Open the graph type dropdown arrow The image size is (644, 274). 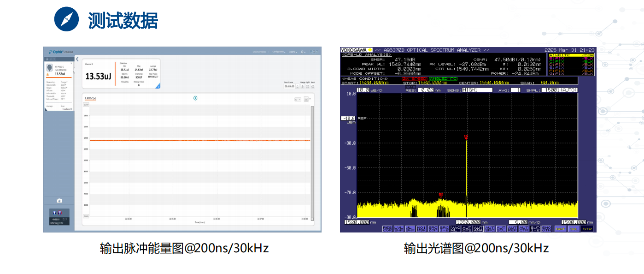(x=310, y=99)
